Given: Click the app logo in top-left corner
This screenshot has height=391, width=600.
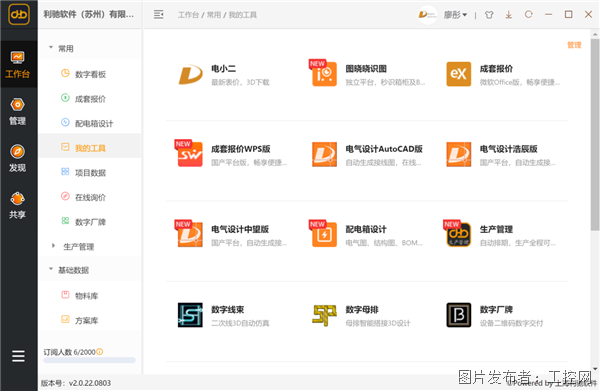Looking at the screenshot, I should 19,15.
